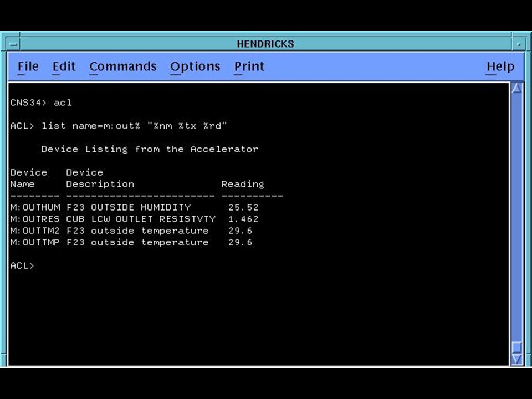
Task: Click the 29.6 reading for M:OUTTM2
Action: (240, 231)
